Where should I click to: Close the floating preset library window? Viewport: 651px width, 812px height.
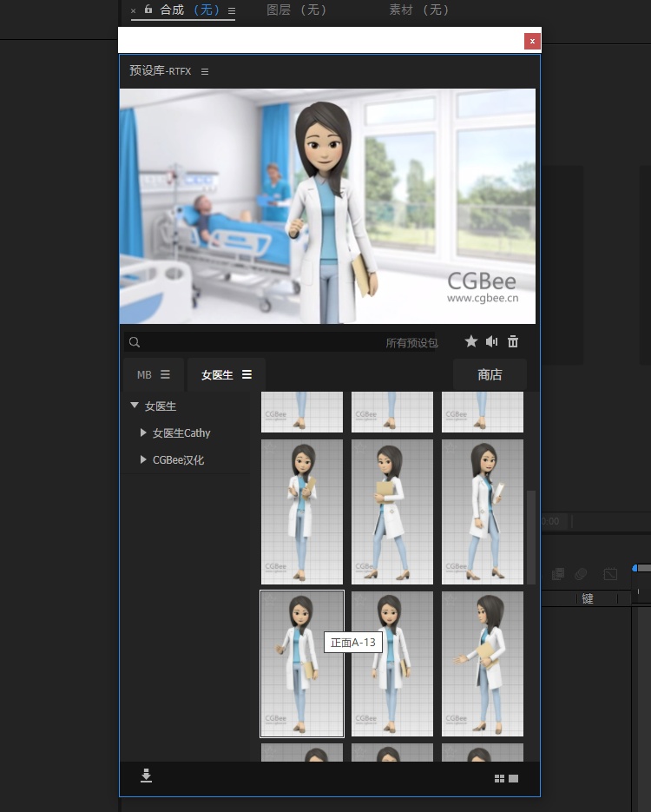(x=532, y=42)
